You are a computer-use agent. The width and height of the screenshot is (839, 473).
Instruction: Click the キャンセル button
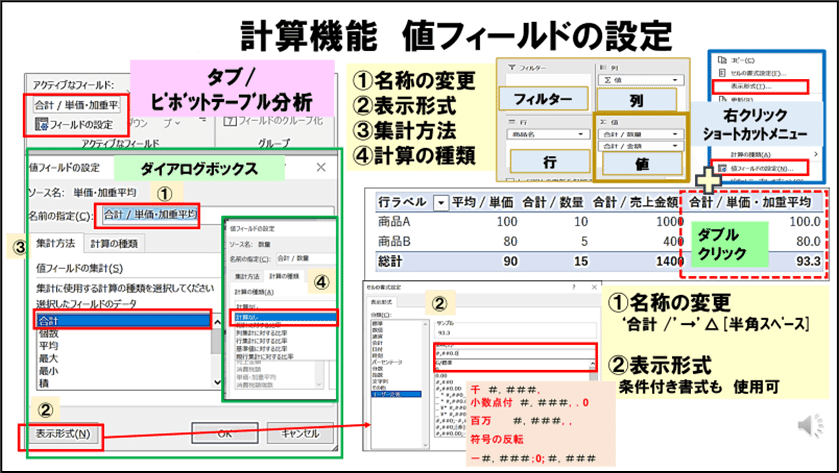point(300,433)
